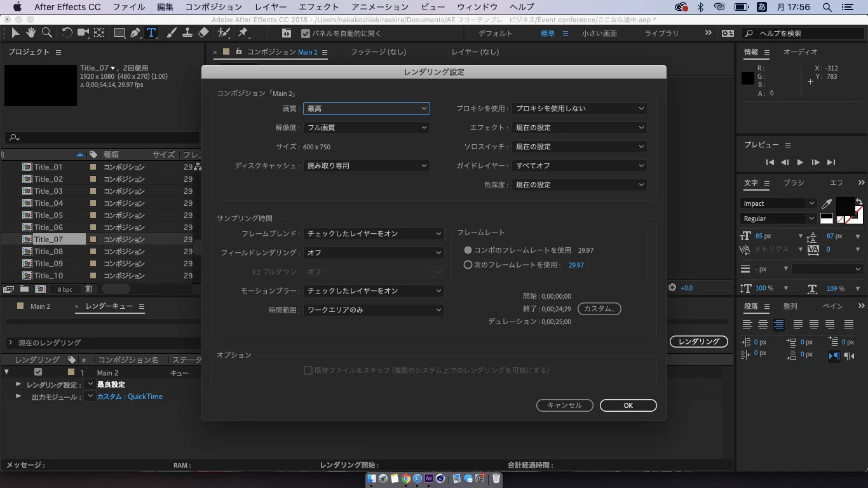Screen dimensions: 868x488
Task: Select the Rotation tool
Action: [x=67, y=33]
